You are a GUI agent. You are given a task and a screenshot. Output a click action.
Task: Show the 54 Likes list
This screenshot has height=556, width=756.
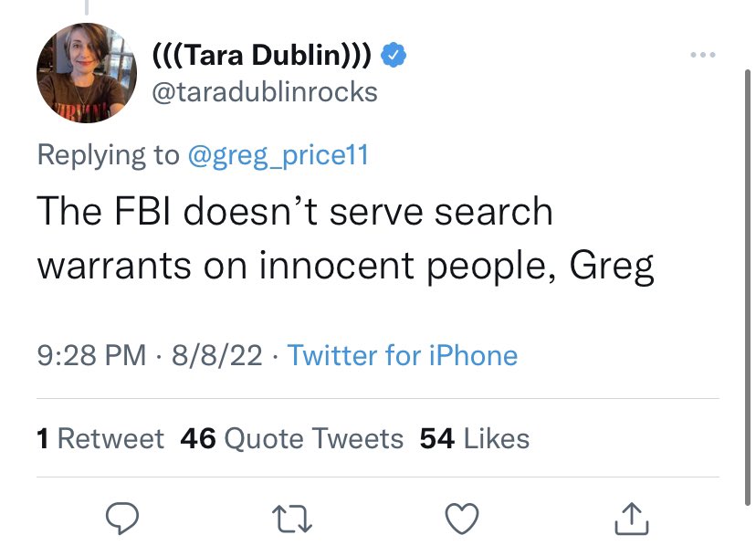(x=475, y=438)
